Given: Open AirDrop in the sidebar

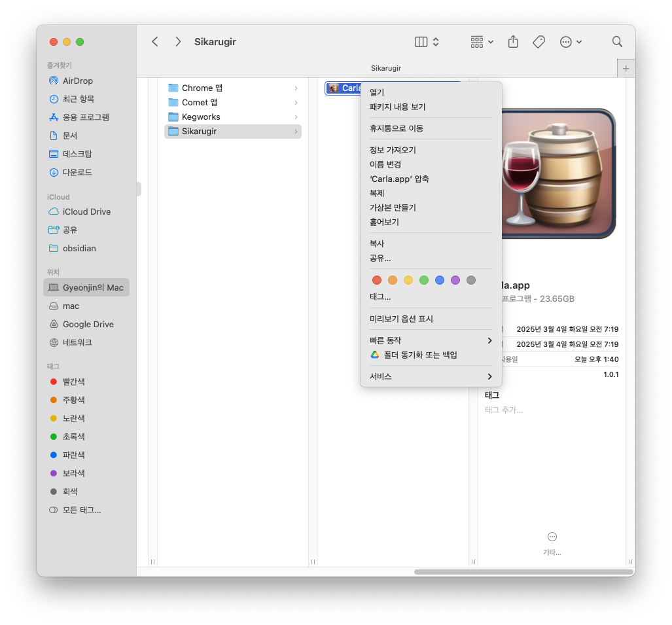Looking at the screenshot, I should tap(77, 80).
